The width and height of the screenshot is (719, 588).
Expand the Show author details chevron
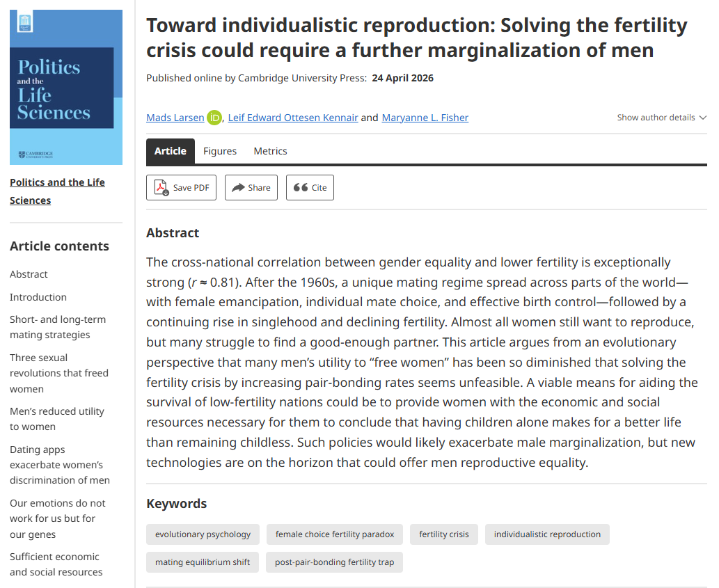point(702,118)
